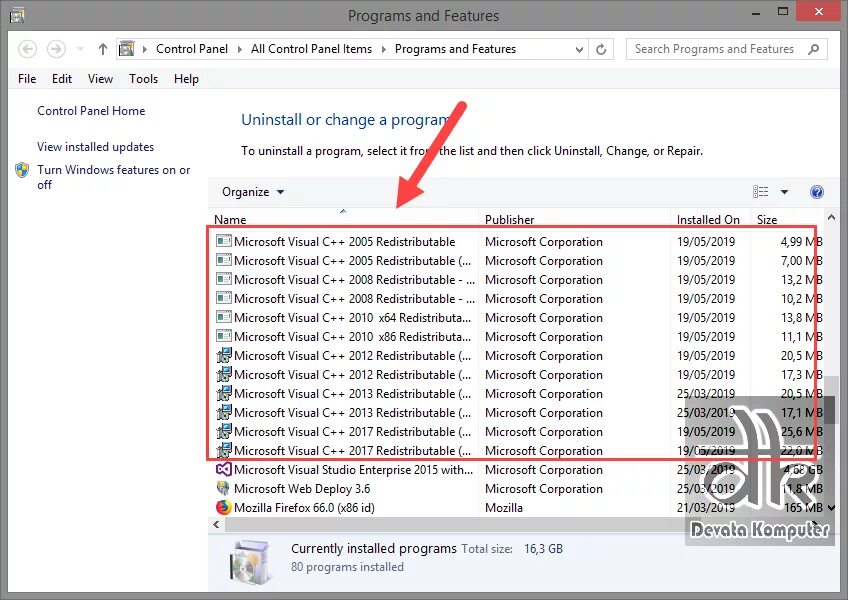Viewport: 848px width, 600px height.
Task: Focus the Search Programs and Features box
Action: 726,49
